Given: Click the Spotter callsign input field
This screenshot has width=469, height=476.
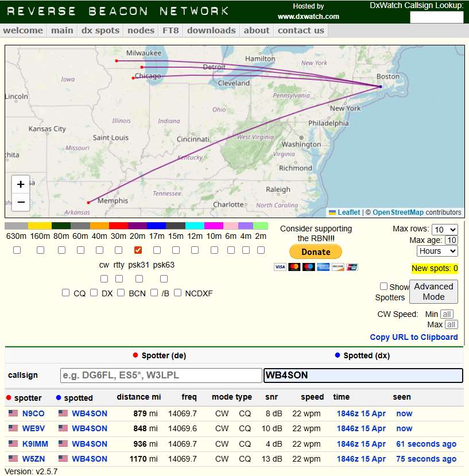Looking at the screenshot, I should [161, 376].
